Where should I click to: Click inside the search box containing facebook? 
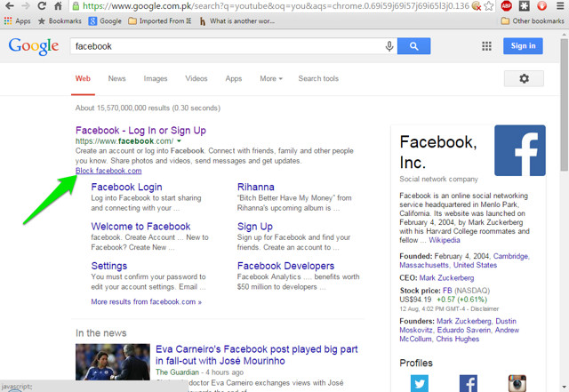(227, 46)
